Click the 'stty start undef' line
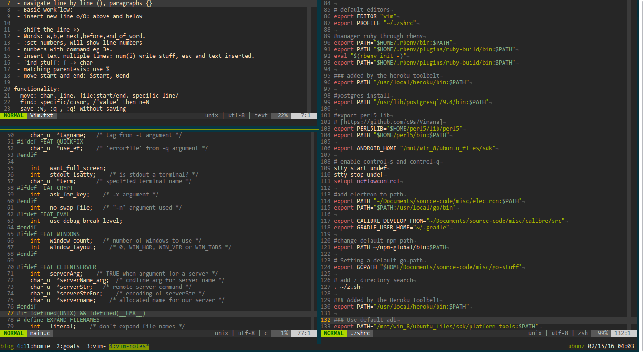Image resolution: width=644 pixels, height=352 pixels. click(x=360, y=168)
